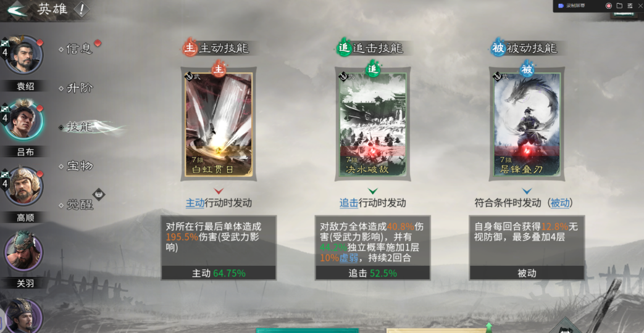Open the folder icon in recording overlay
Viewport: 644px width, 333px height.
click(619, 6)
